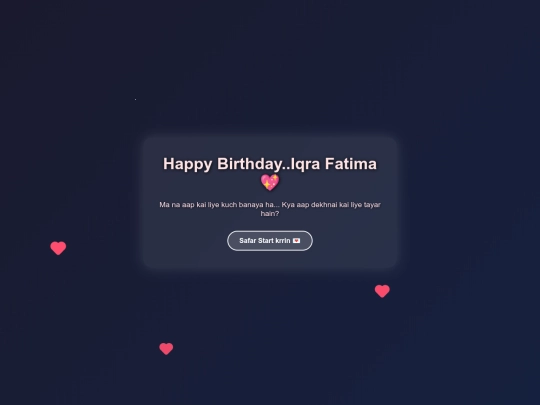The width and height of the screenshot is (540, 405).
Task: Click the sparkling pink heart emoji under the heading
Action: [270, 182]
